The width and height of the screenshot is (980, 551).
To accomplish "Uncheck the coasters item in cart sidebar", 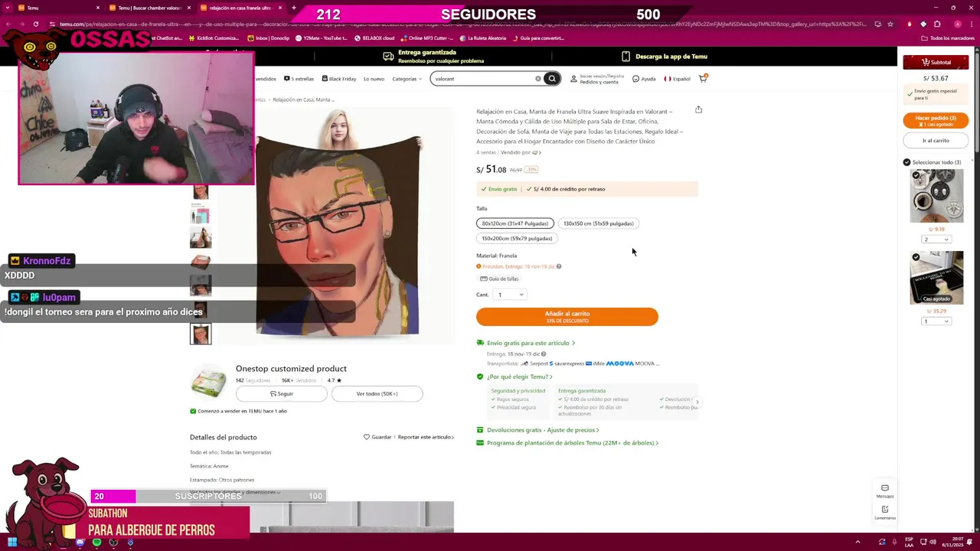I will coord(916,175).
